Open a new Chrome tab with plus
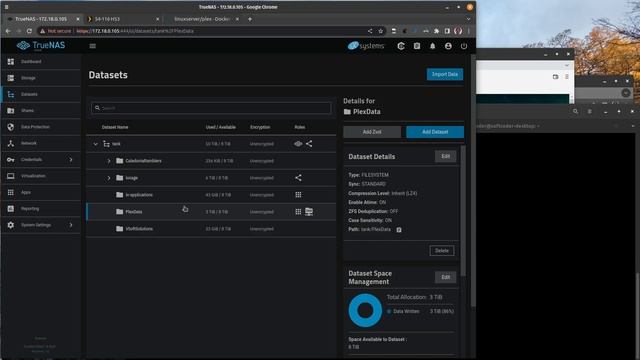640x360 pixels. [x=250, y=19]
